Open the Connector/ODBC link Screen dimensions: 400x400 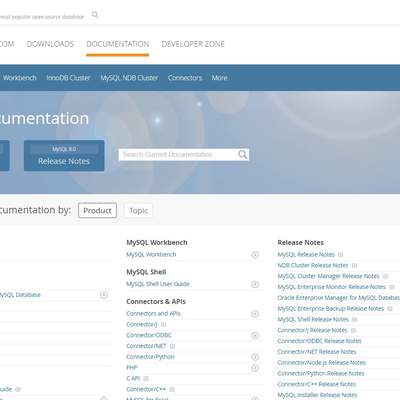pos(149,335)
